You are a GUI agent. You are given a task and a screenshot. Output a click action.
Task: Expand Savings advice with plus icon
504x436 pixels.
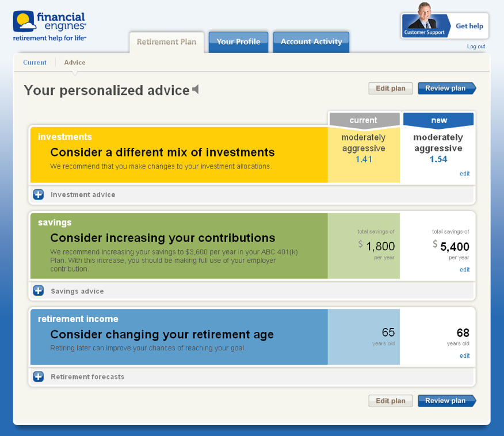(x=39, y=291)
